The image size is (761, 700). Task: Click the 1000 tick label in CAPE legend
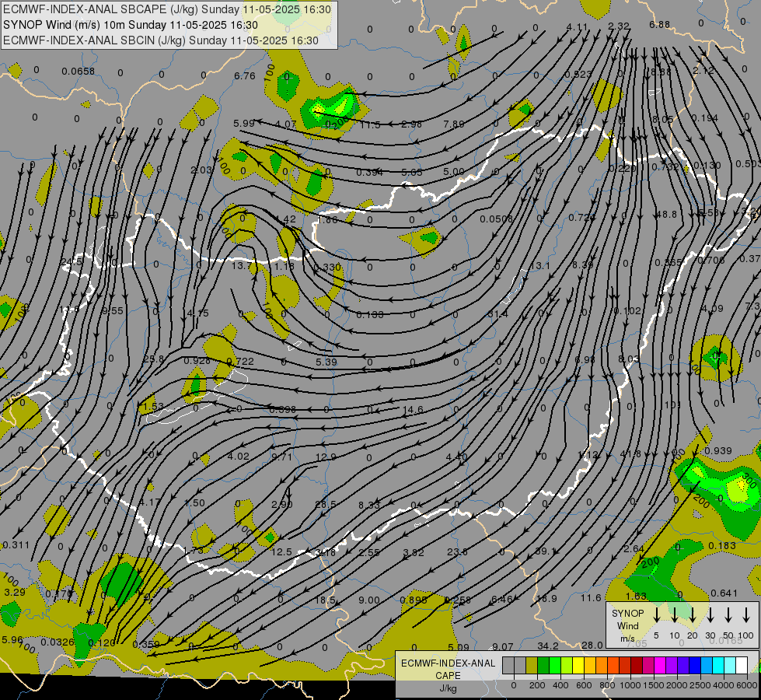pyautogui.click(x=630, y=685)
